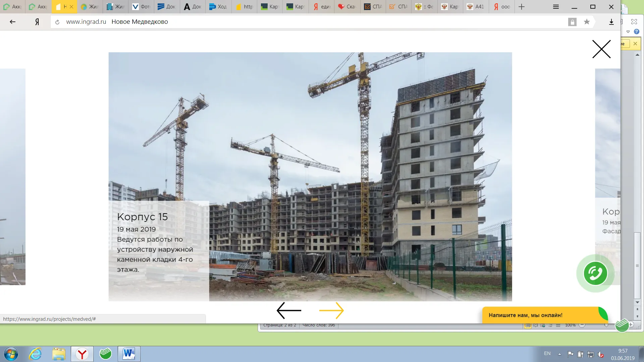Screen dimensions: 644x362
Task: Click the black previous-photo arrow
Action: coord(289,311)
